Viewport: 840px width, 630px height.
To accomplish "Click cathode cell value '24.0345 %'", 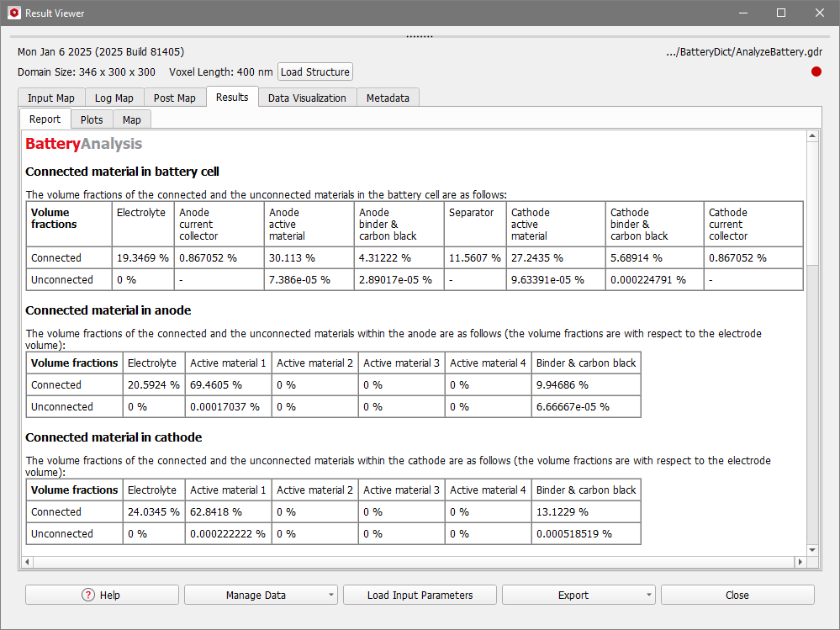I will 154,511.
